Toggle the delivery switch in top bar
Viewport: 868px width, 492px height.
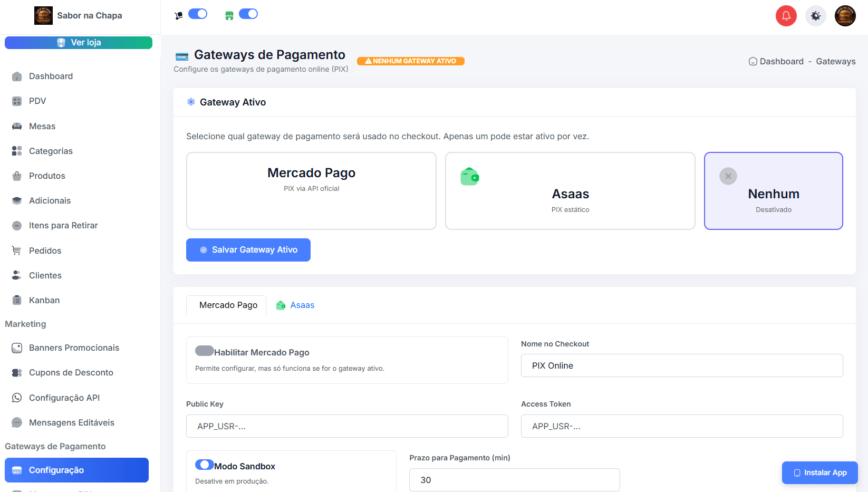tap(198, 14)
